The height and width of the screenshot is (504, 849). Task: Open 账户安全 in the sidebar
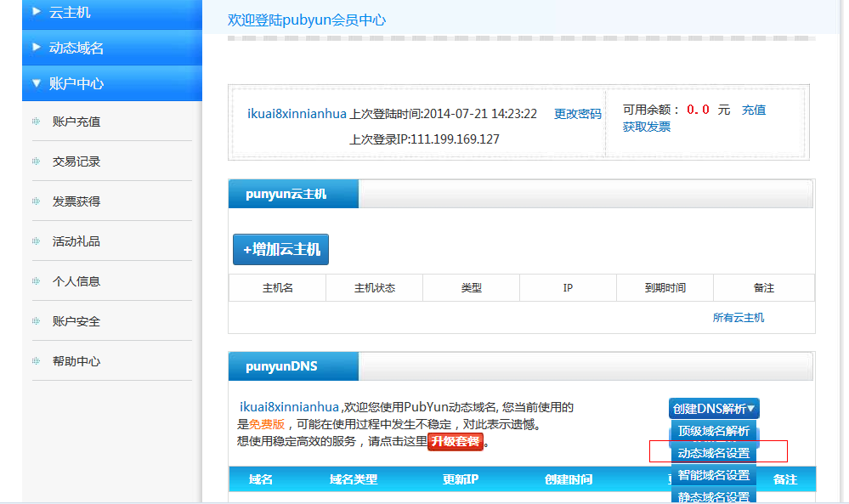[76, 321]
